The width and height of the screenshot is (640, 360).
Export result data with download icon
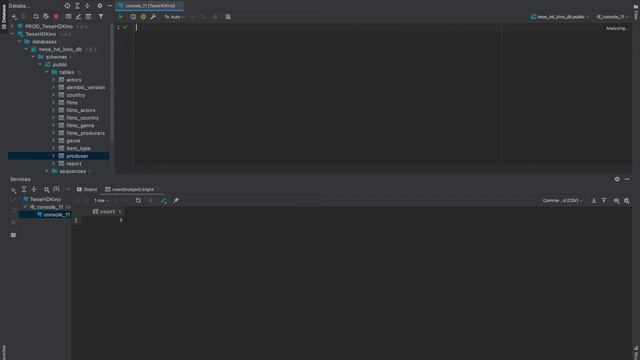(594, 201)
